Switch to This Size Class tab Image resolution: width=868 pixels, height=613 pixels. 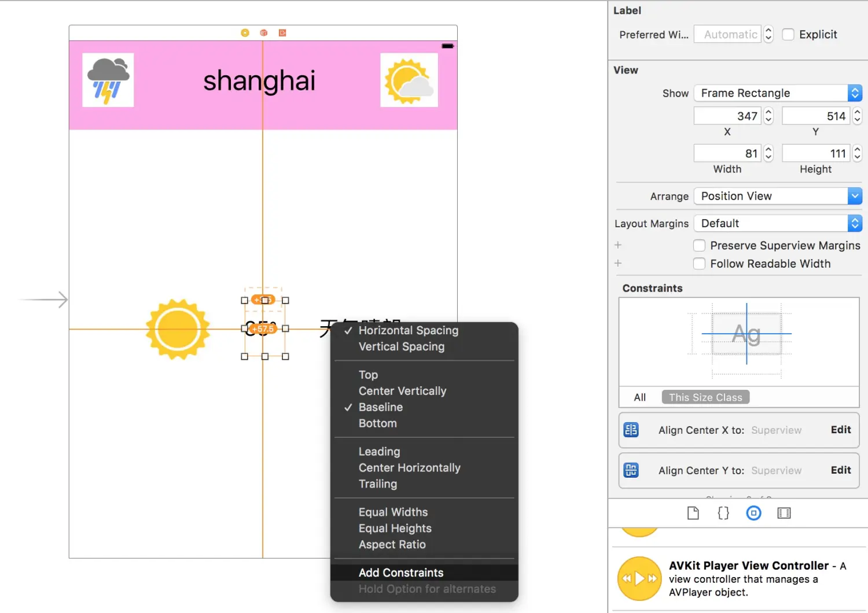[x=705, y=397]
